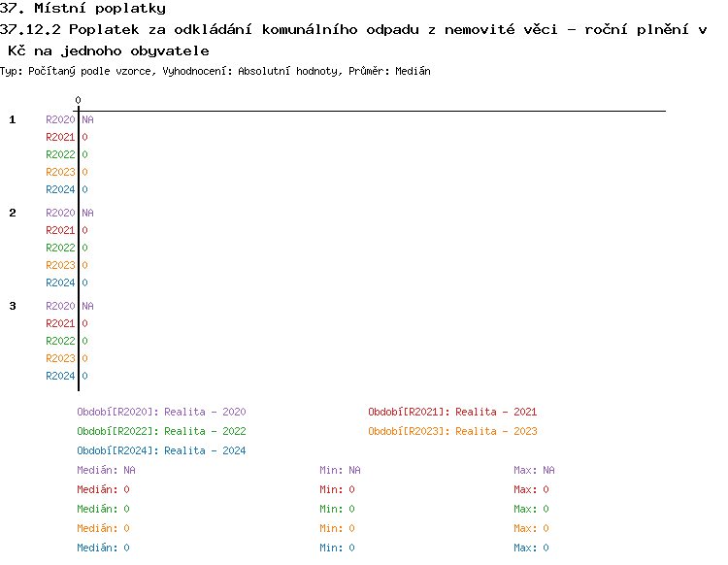Select group number 1 label
Image resolution: width=728 pixels, height=565 pixels.
click(x=13, y=119)
